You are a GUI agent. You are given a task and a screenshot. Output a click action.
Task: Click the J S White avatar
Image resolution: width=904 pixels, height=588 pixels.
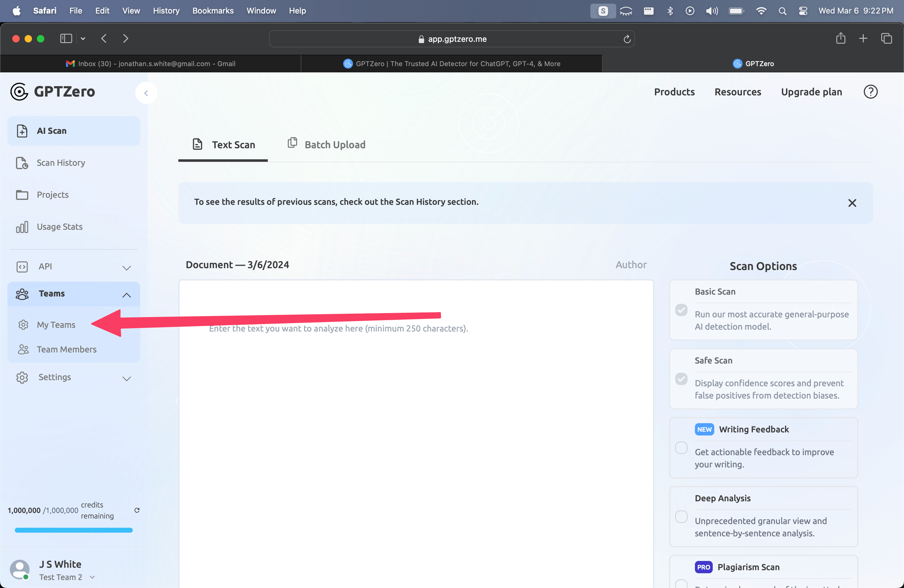pos(20,569)
